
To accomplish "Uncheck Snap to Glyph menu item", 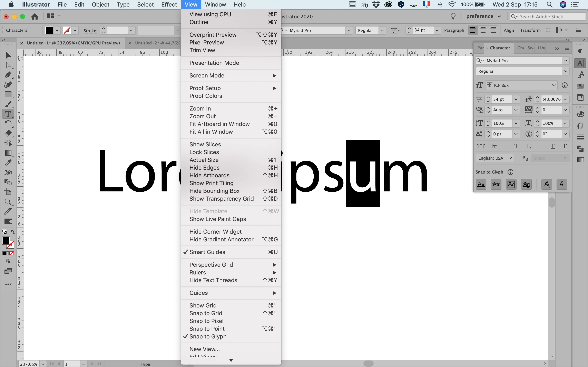I will click(x=208, y=336).
